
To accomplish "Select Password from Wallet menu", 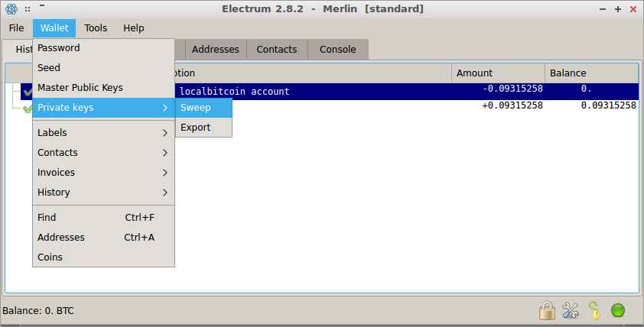I will tap(103, 48).
